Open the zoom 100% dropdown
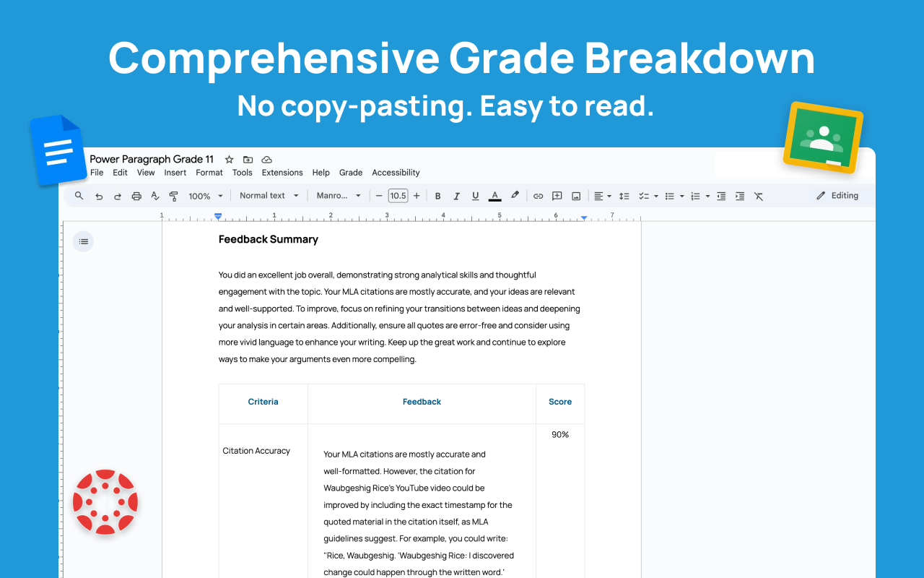The width and height of the screenshot is (924, 578). (206, 196)
